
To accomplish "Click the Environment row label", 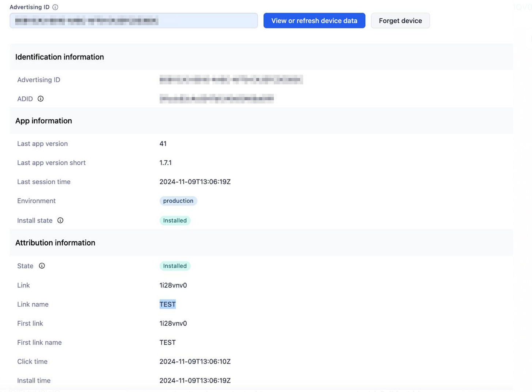I will 37,201.
